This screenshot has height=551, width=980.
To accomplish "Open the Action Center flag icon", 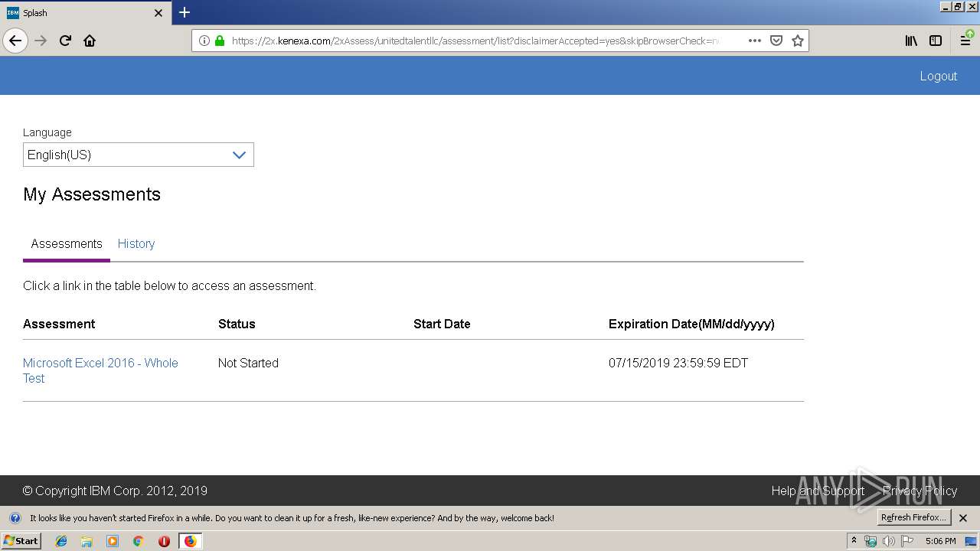I will (x=907, y=541).
